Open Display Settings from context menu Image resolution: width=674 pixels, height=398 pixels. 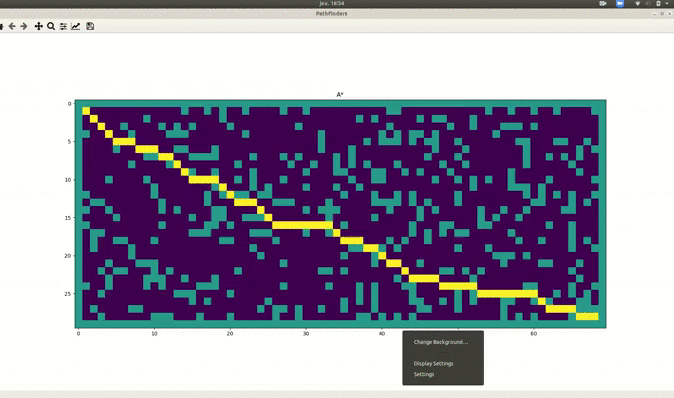point(433,364)
